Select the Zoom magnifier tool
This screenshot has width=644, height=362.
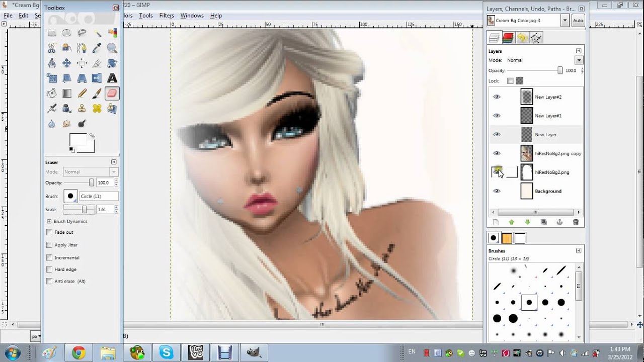pos(112,48)
